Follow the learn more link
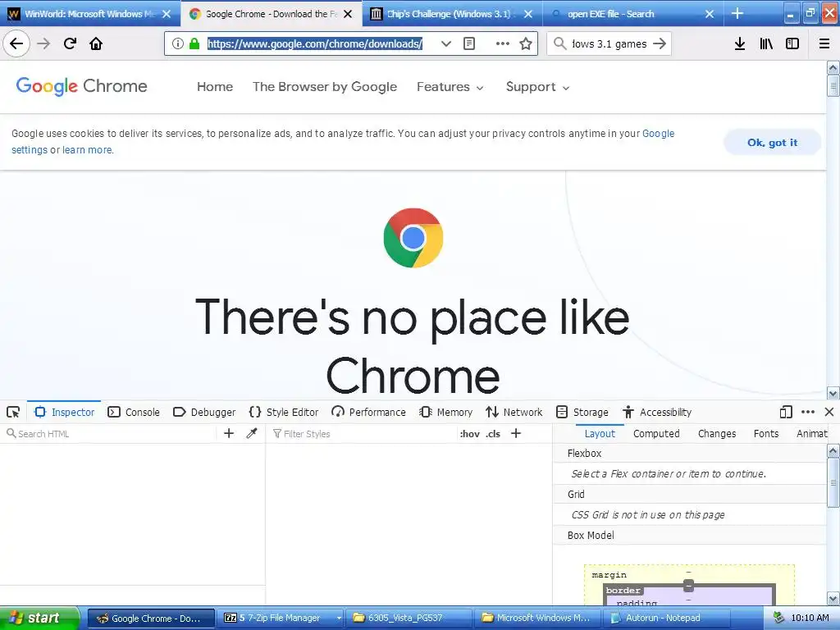840x630 pixels. click(x=87, y=150)
